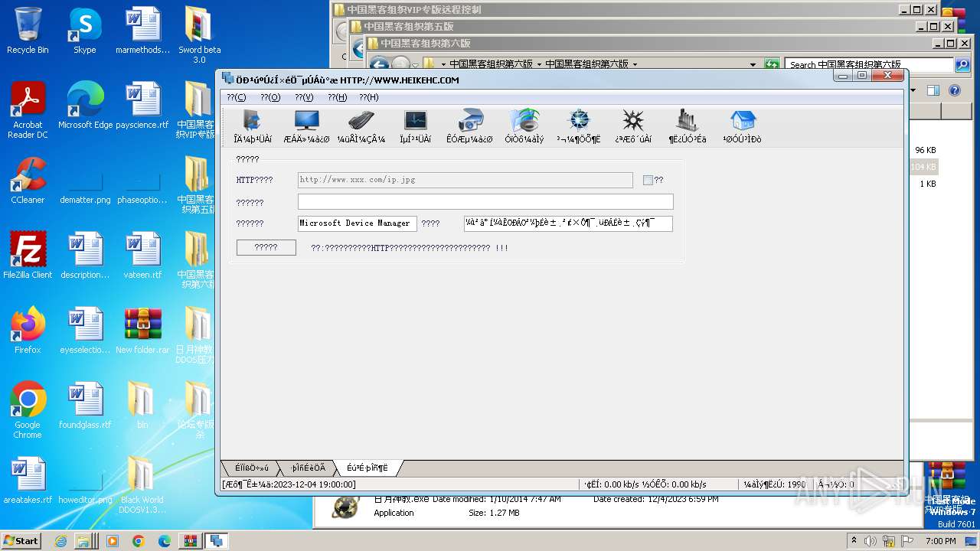980x551 pixels.
Task: Select the vateen.rtf desktop document
Action: [x=142, y=255]
